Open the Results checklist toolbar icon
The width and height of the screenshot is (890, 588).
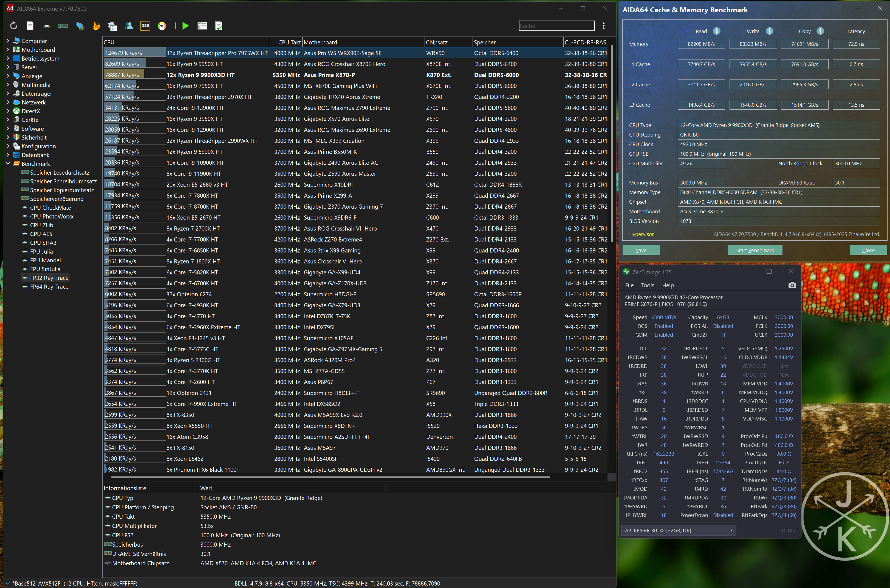tap(202, 25)
